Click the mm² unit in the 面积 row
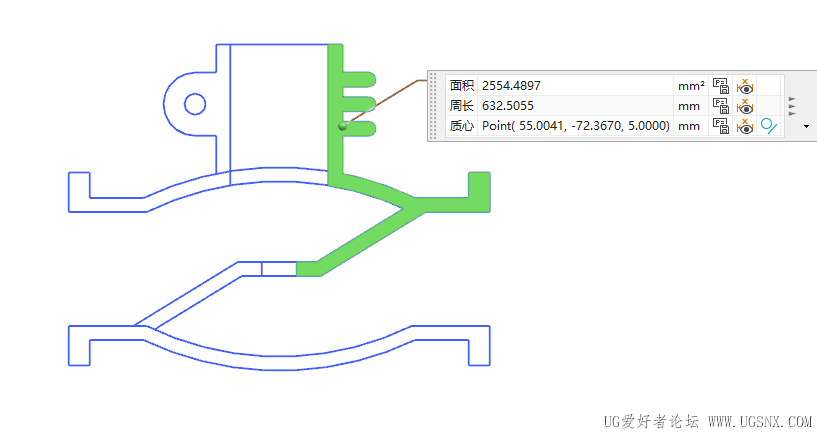Screen dimensions: 817x434 691,85
